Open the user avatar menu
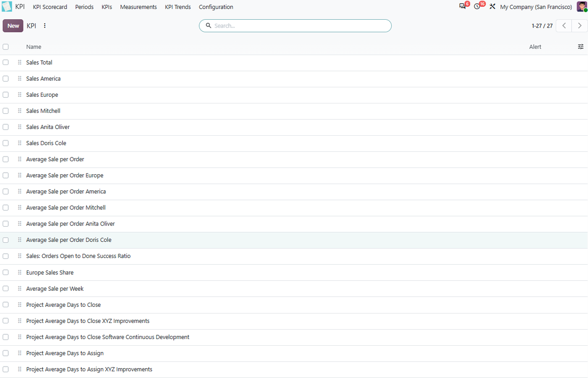The width and height of the screenshot is (588, 378). pyautogui.click(x=582, y=6)
